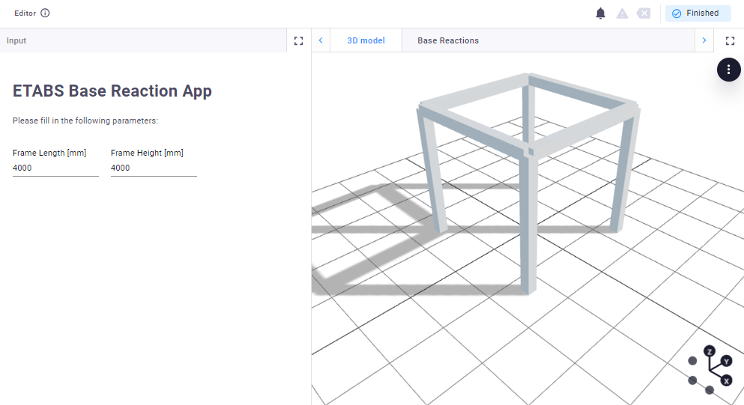Switch to the Base Reactions tab
Image resolution: width=744 pixels, height=405 pixels.
point(448,41)
